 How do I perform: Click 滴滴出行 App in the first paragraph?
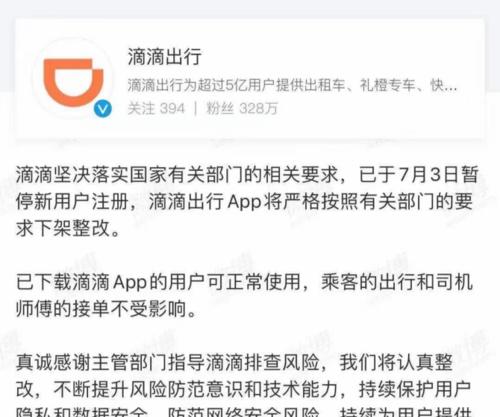point(205,202)
